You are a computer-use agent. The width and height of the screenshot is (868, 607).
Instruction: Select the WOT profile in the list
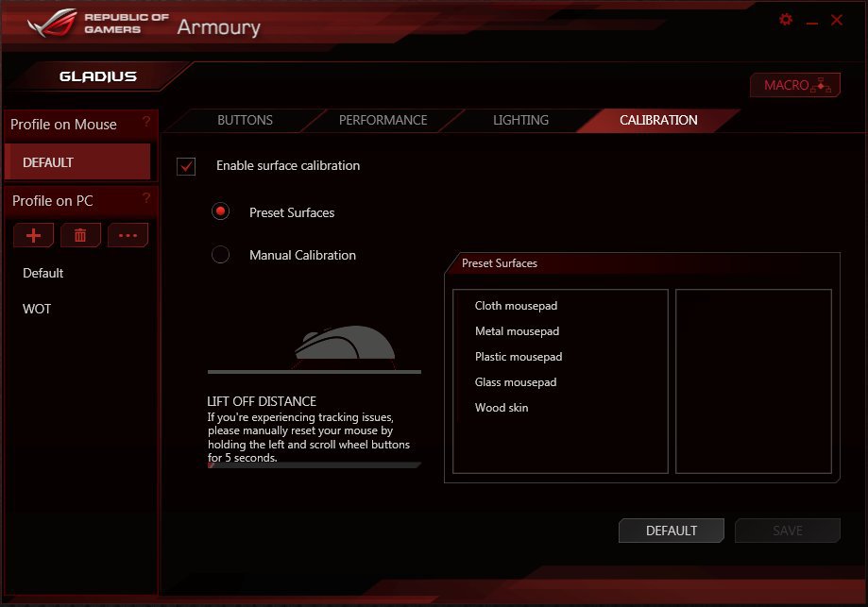click(x=37, y=309)
